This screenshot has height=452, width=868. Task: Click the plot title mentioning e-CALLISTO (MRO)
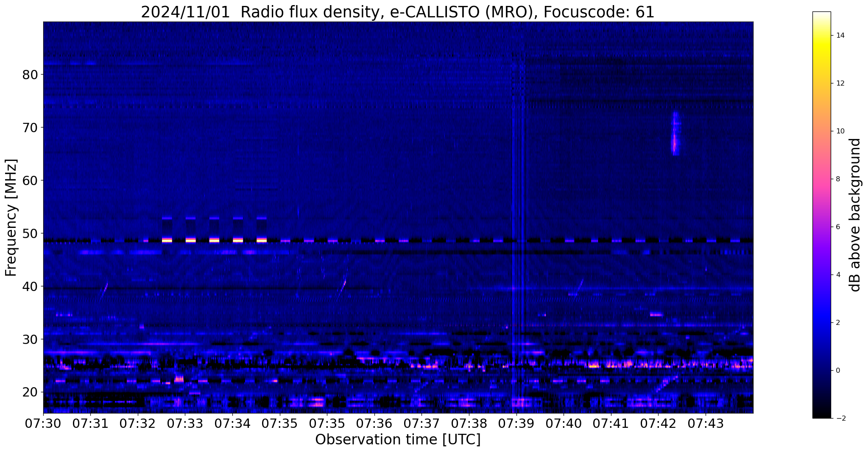pos(398,12)
